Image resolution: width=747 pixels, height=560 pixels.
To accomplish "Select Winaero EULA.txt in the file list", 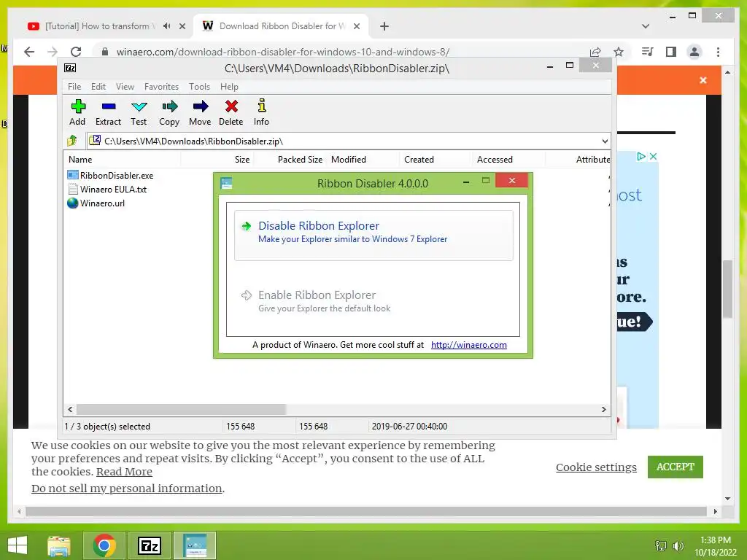I will pyautogui.click(x=113, y=190).
